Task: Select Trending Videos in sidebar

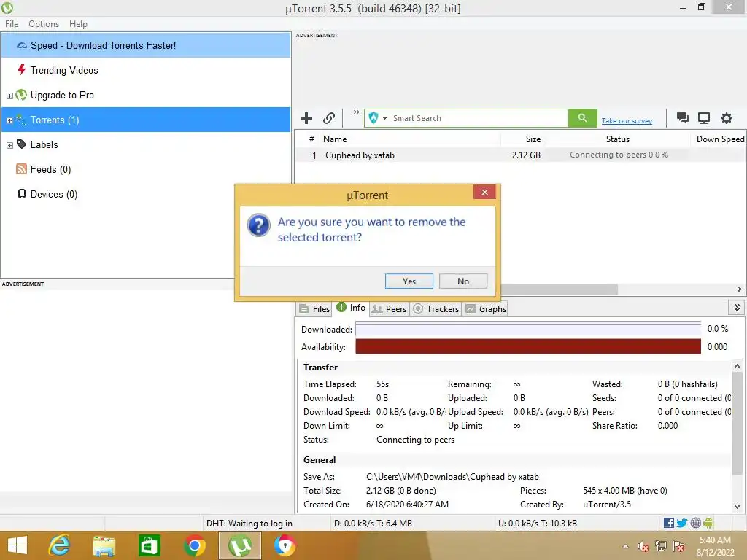Action: (146, 70)
